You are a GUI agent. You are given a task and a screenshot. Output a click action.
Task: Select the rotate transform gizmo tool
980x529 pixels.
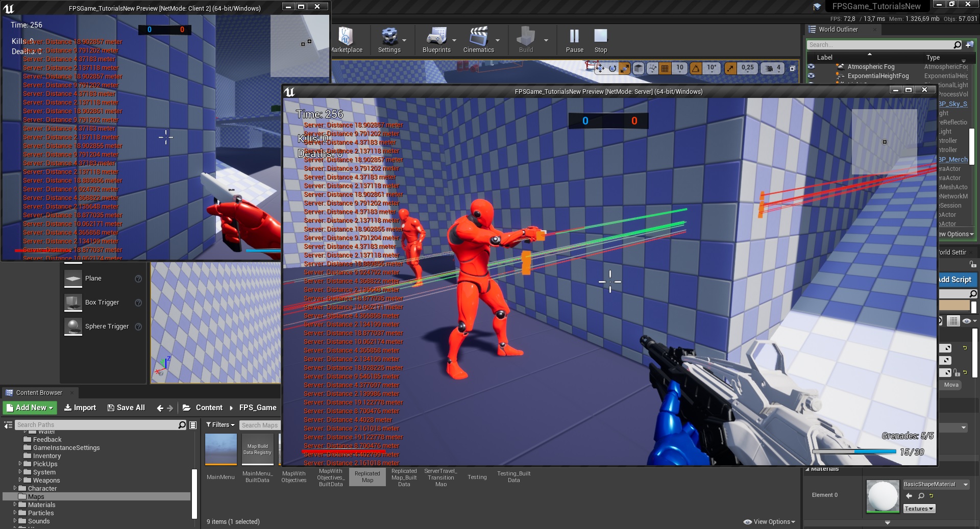pos(612,68)
